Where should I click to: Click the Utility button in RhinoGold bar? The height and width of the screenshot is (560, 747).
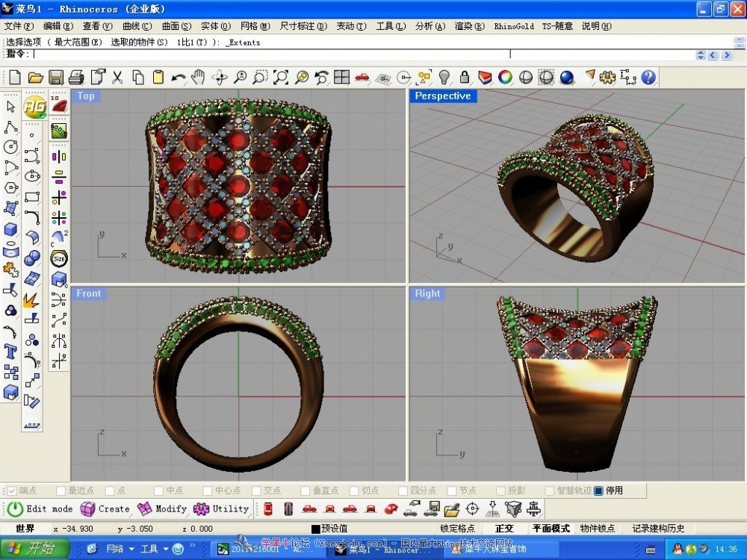point(220,509)
